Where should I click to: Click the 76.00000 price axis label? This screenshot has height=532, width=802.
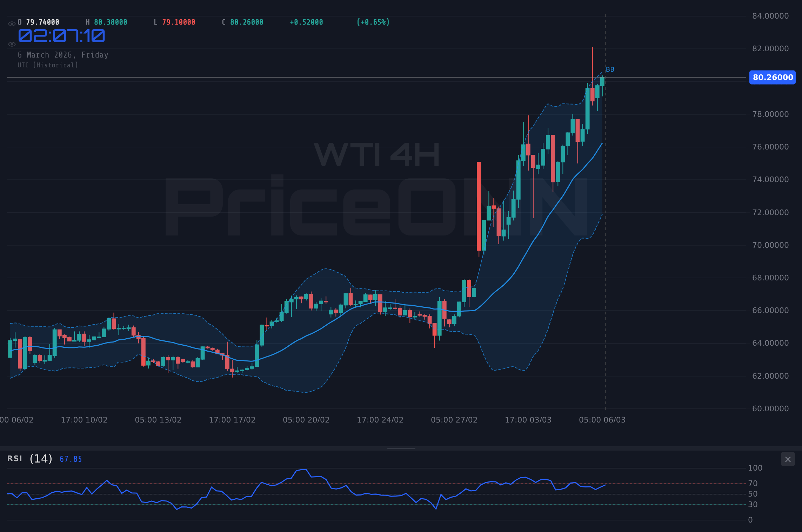click(x=770, y=147)
